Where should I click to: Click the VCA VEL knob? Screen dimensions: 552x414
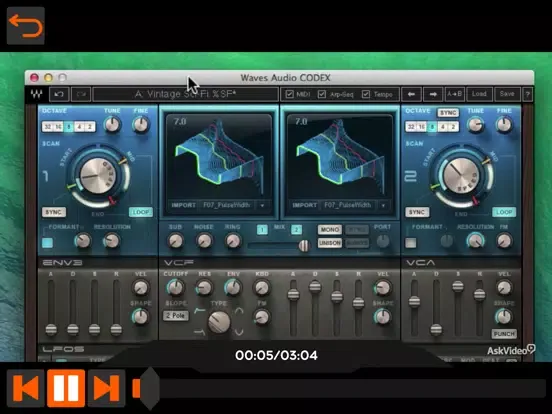(x=504, y=288)
